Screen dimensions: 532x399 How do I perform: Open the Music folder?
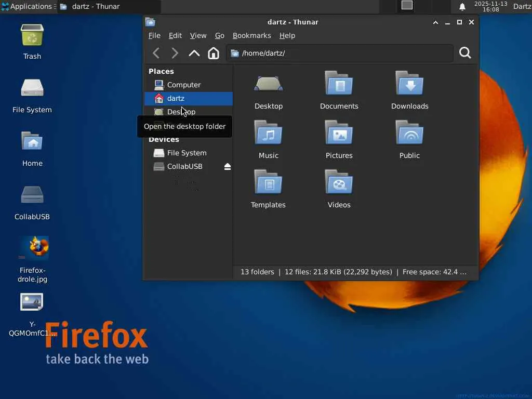click(269, 140)
